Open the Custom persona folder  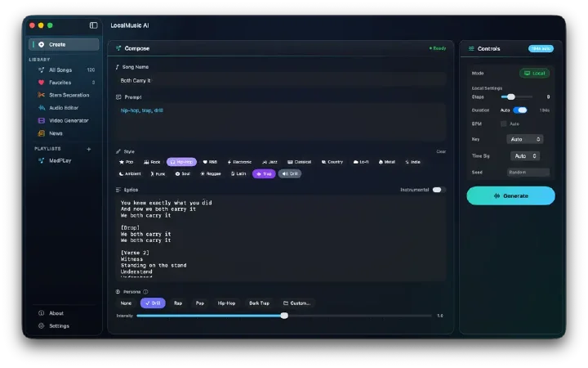[296, 303]
